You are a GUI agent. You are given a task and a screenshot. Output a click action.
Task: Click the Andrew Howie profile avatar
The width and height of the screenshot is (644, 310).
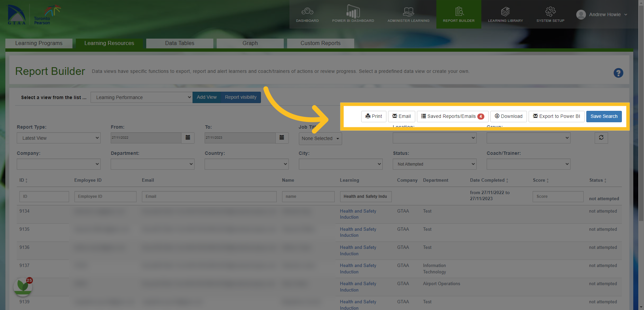pyautogui.click(x=581, y=14)
